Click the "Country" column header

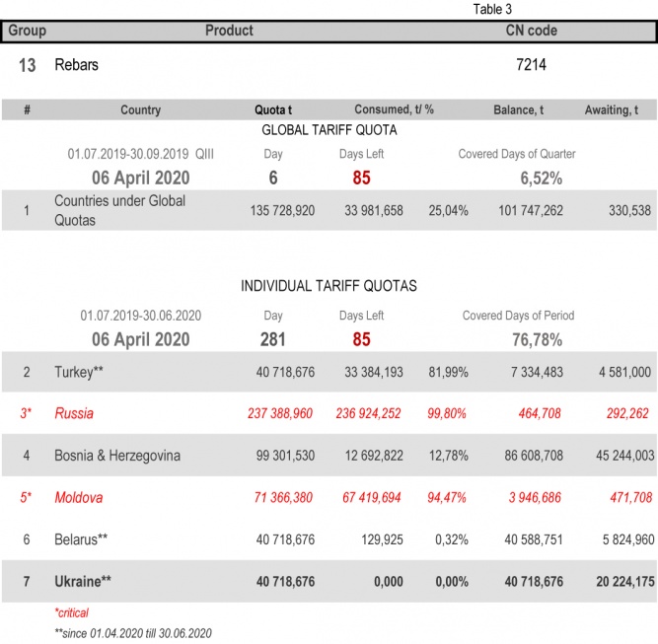pos(140,109)
